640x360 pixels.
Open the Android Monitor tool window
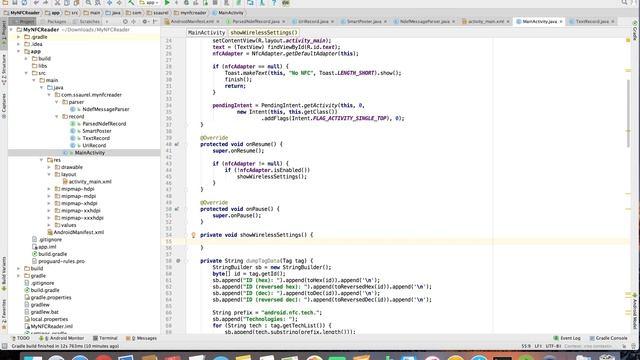point(62,338)
